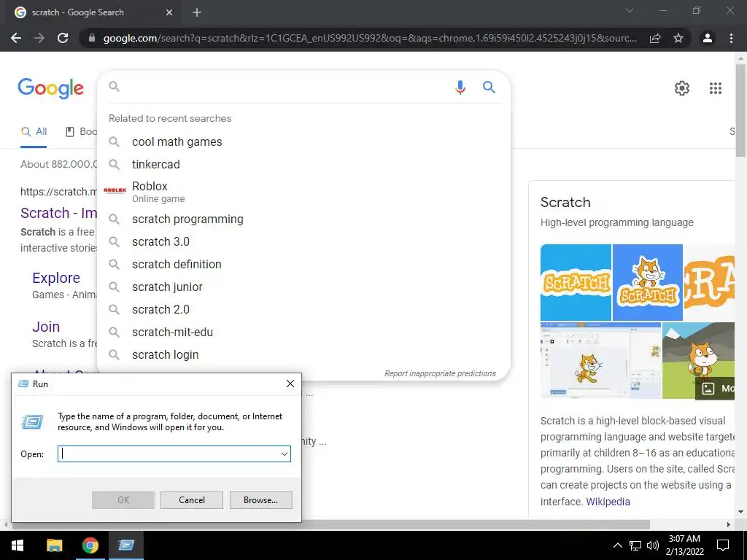
Task: Open the Join sitelink
Action: (x=46, y=327)
